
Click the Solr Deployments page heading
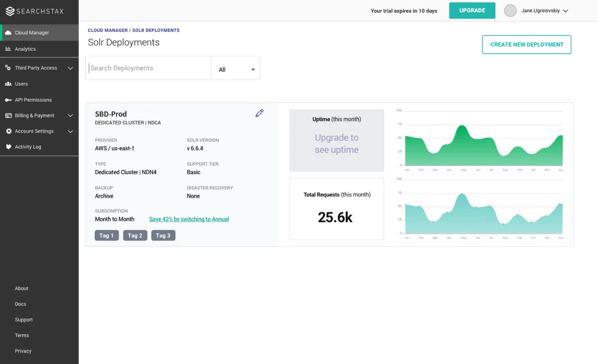coord(124,42)
